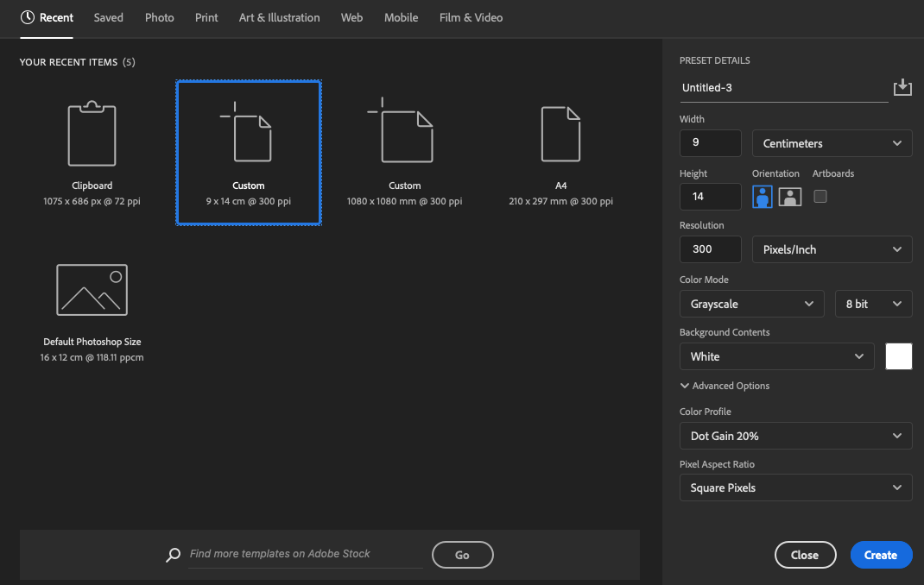Open the Film & Video tab
924x585 pixels.
pyautogui.click(x=471, y=17)
